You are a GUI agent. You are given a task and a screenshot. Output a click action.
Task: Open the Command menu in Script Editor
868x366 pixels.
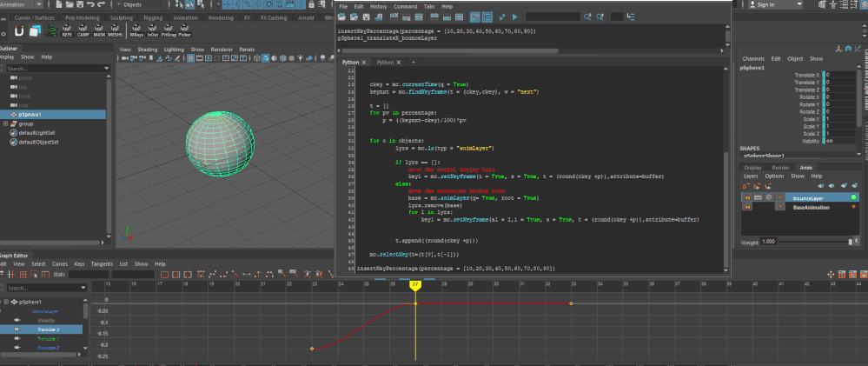coord(405,7)
